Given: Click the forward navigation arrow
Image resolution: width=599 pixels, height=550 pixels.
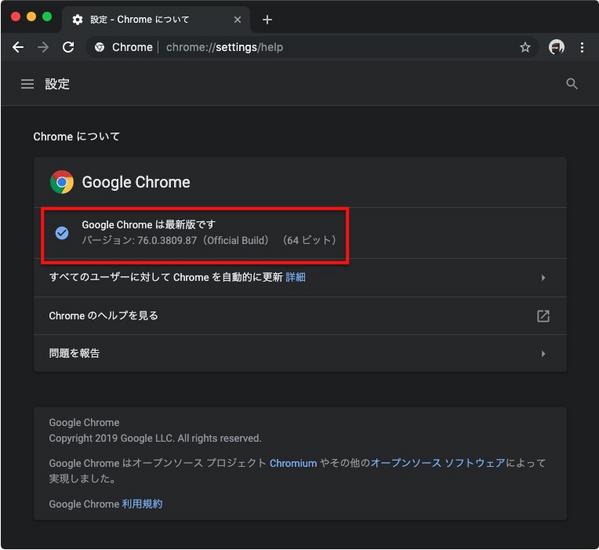Looking at the screenshot, I should tap(43, 47).
